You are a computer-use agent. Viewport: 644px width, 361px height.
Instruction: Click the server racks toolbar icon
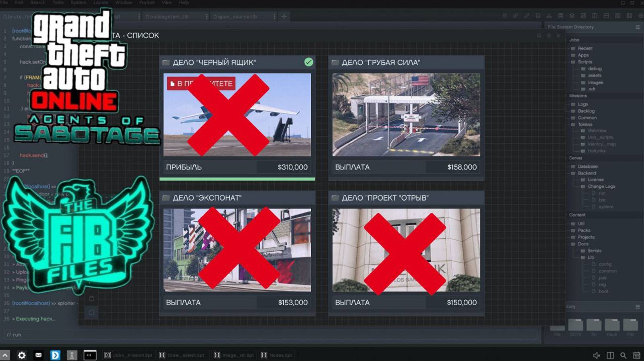click(583, 16)
